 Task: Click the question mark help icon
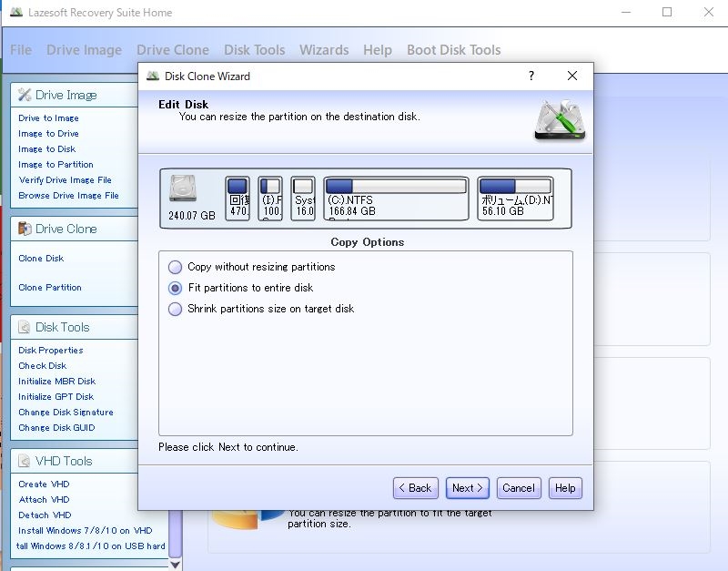click(531, 76)
